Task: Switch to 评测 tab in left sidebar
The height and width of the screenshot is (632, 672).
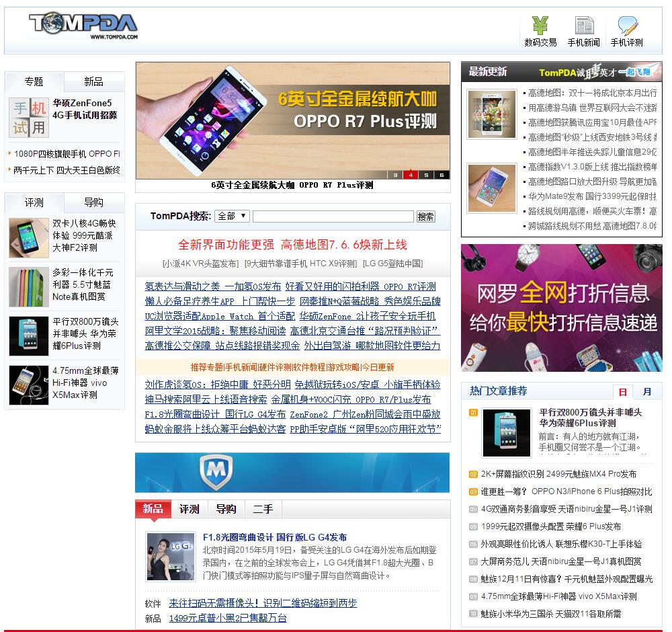Action: [34, 202]
